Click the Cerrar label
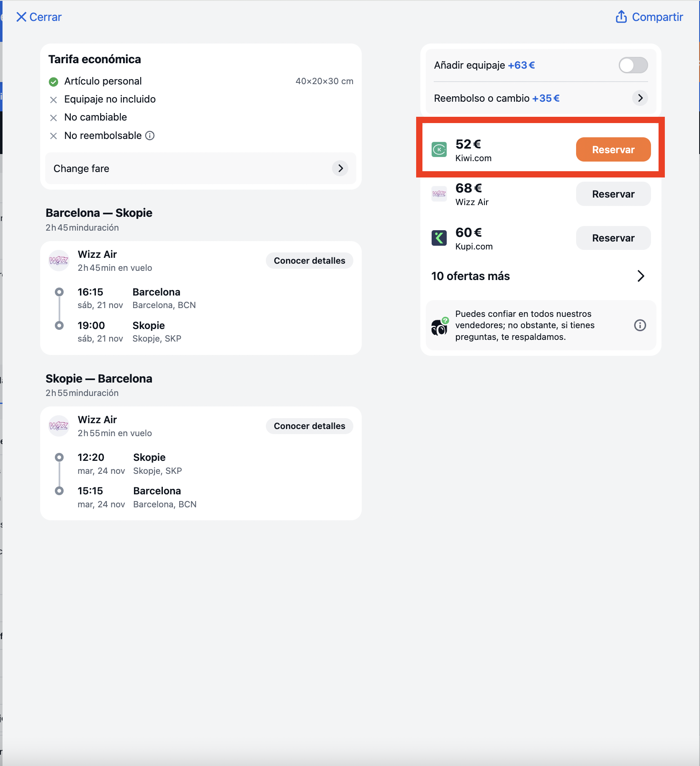This screenshot has width=700, height=766. pyautogui.click(x=46, y=17)
